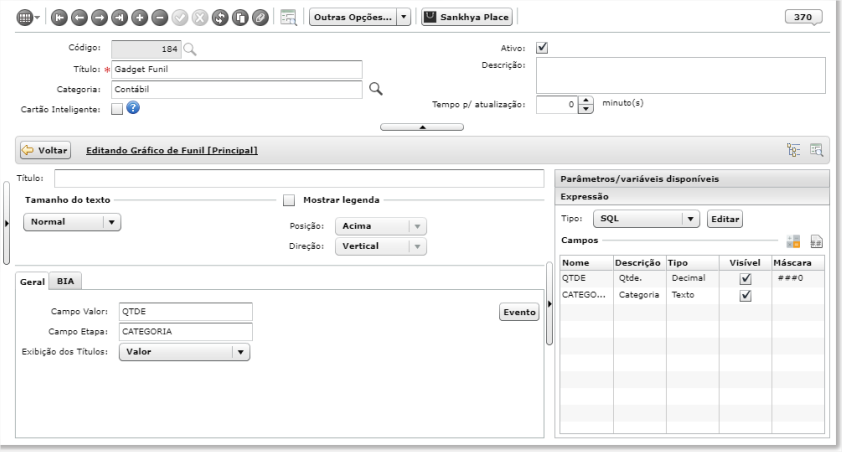Click Editando Gráfico de Funil [Principal] link

(172, 150)
